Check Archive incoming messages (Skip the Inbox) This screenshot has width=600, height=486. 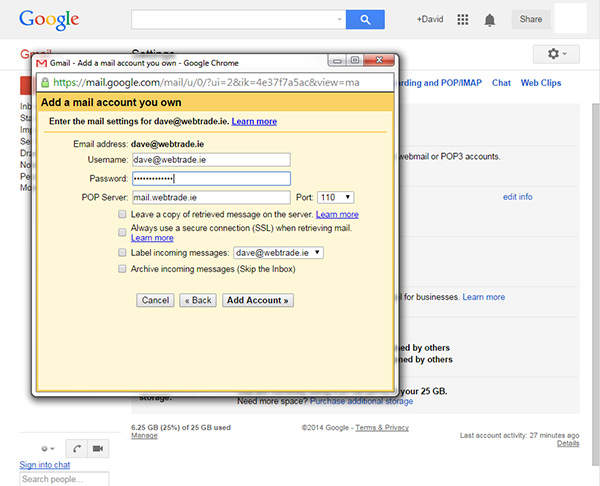[x=122, y=269]
